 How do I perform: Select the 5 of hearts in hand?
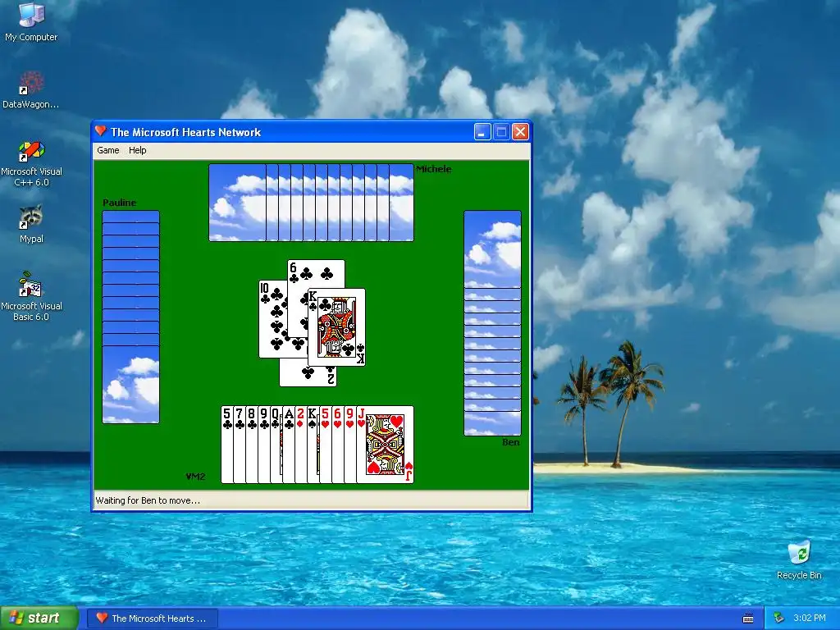click(x=326, y=445)
